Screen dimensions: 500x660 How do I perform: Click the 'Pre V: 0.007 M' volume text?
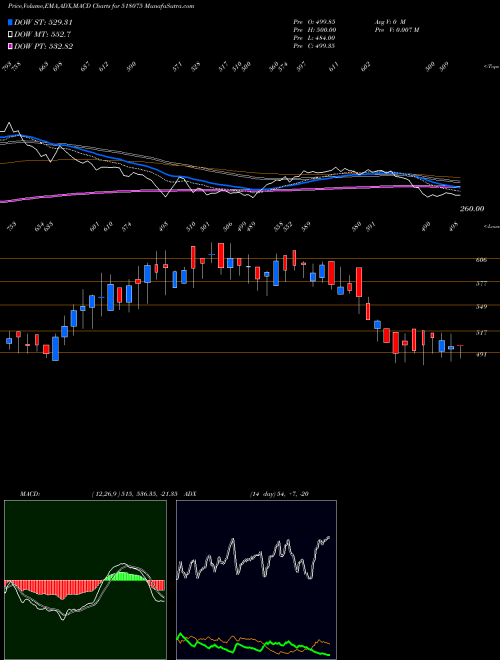pos(397,30)
